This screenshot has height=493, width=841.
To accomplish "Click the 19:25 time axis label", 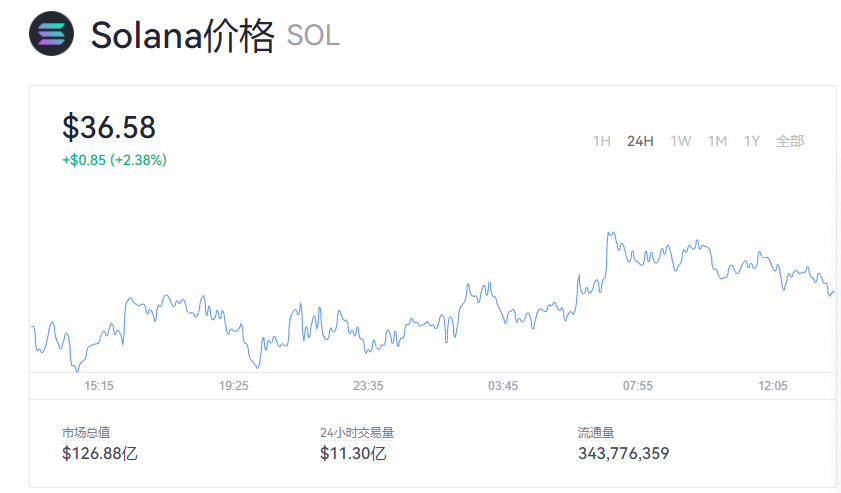I will 233,386.
